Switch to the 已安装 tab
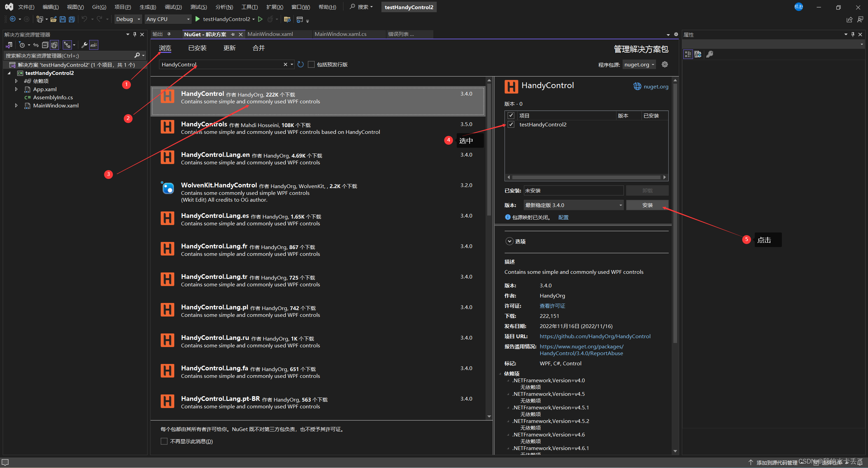The image size is (868, 468). coord(197,48)
